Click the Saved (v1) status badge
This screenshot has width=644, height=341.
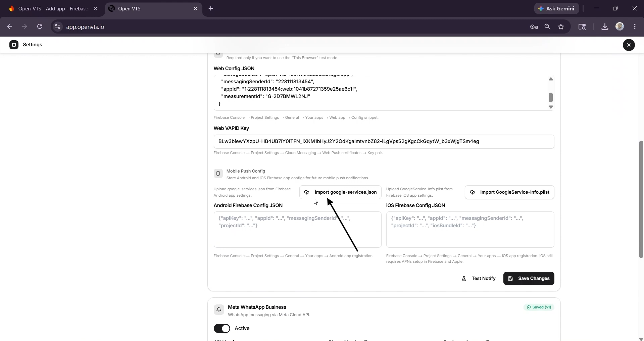point(539,307)
